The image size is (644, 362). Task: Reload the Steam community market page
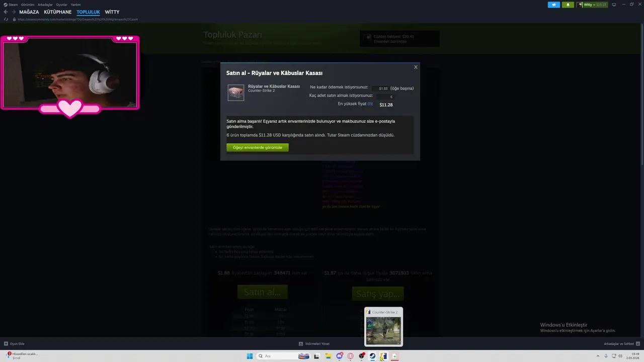[x=6, y=19]
